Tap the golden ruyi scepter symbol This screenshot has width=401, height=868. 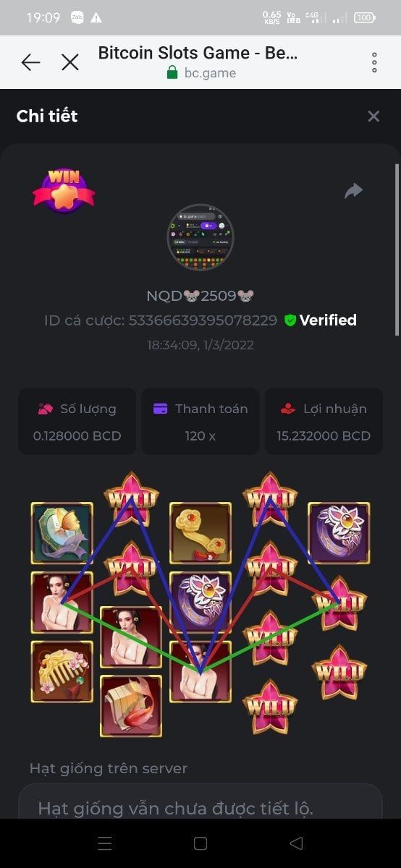(200, 533)
